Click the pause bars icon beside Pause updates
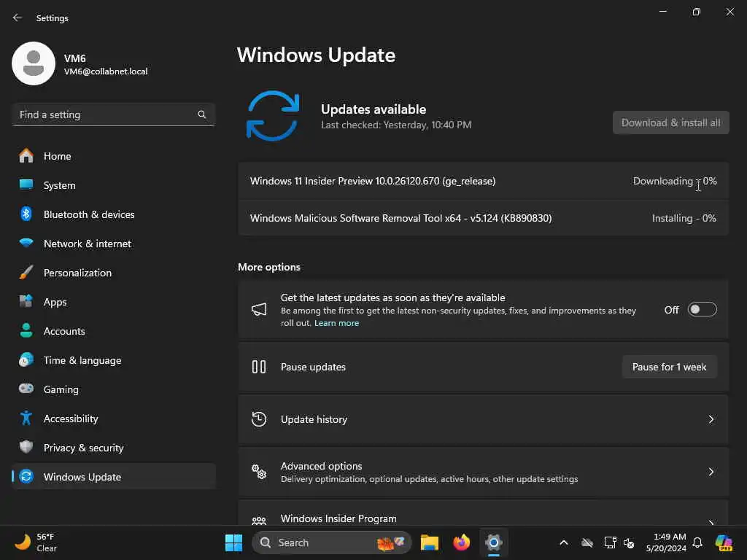Image resolution: width=747 pixels, height=560 pixels. [259, 367]
